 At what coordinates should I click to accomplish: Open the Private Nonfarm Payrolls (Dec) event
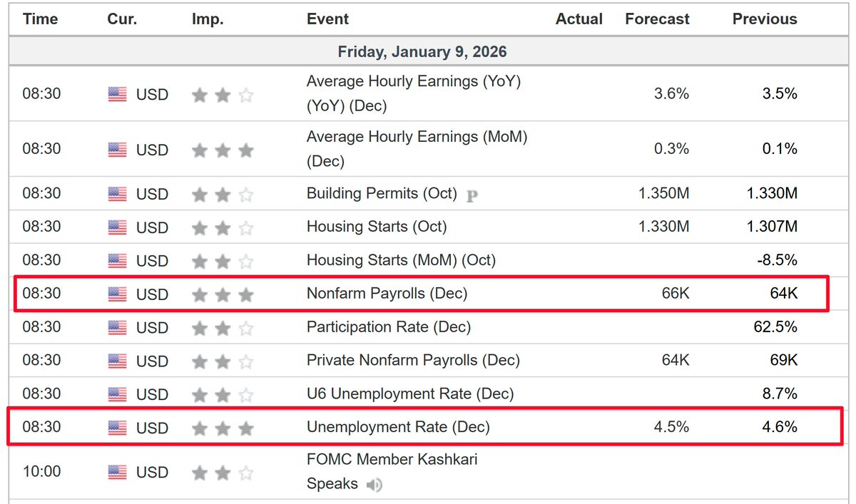tap(413, 360)
